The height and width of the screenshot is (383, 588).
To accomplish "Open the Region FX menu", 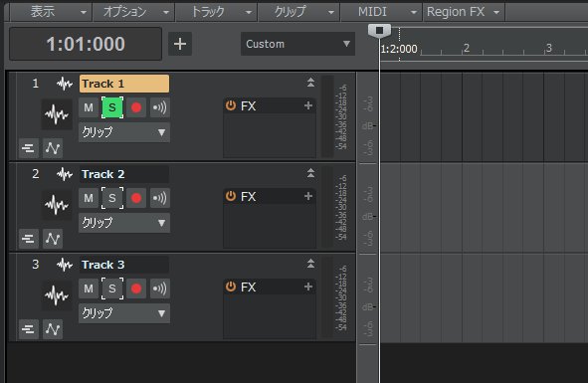I will pyautogui.click(x=464, y=12).
